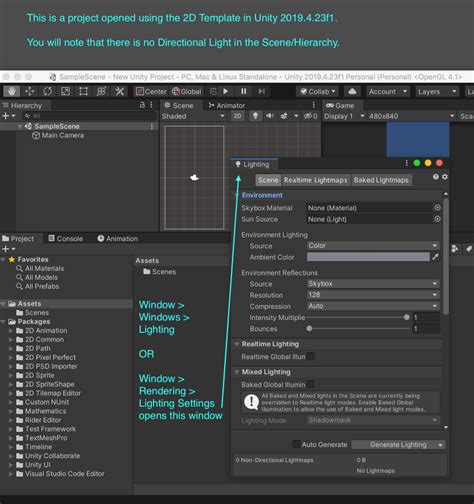Image resolution: width=474 pixels, height=504 pixels.
Task: Open Lighting settings gear
Action: coord(445,177)
